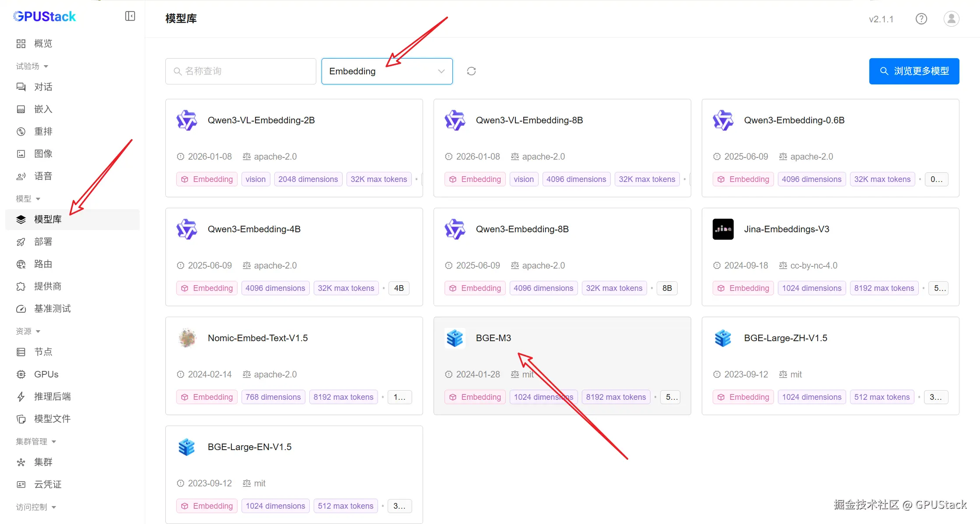This screenshot has width=980, height=524.
Task: Click the 名称查询 search field
Action: tap(241, 71)
